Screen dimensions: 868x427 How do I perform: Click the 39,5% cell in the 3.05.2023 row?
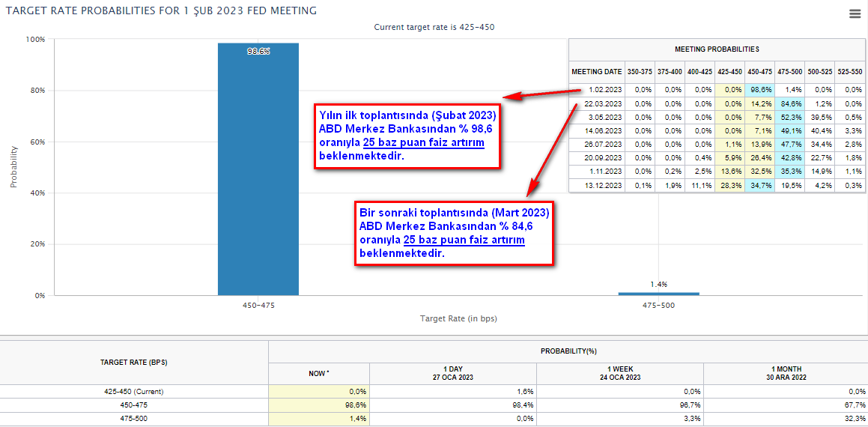(819, 118)
